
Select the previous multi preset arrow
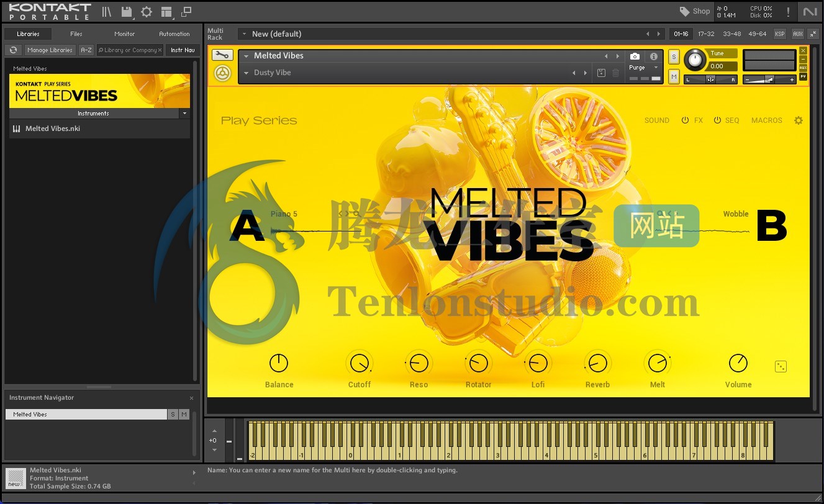click(x=648, y=34)
